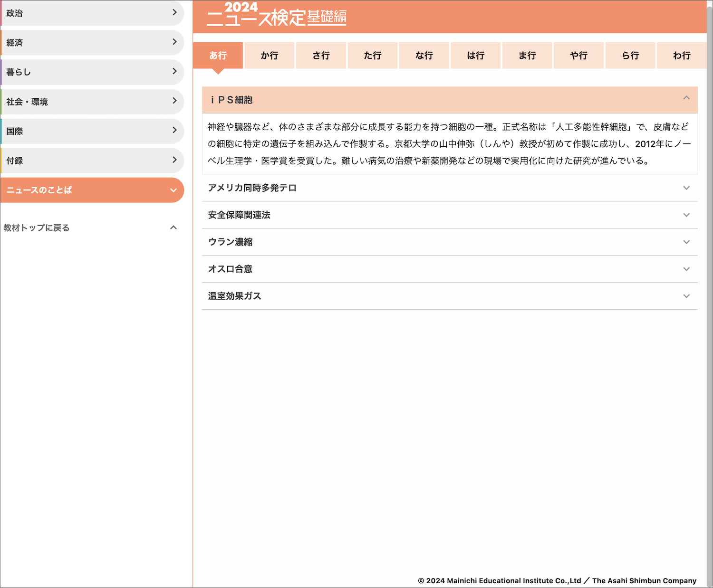This screenshot has width=713, height=588.
Task: Open the 社会・環境 sidebar category
Action: [x=92, y=102]
